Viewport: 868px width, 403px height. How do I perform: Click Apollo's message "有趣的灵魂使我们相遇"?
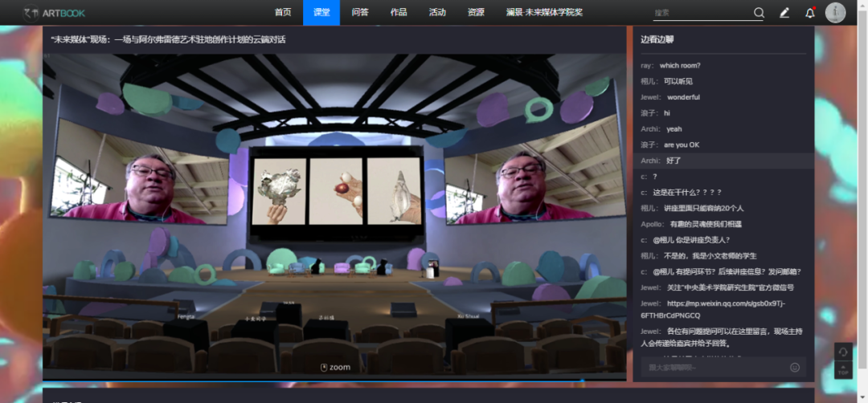pos(706,225)
